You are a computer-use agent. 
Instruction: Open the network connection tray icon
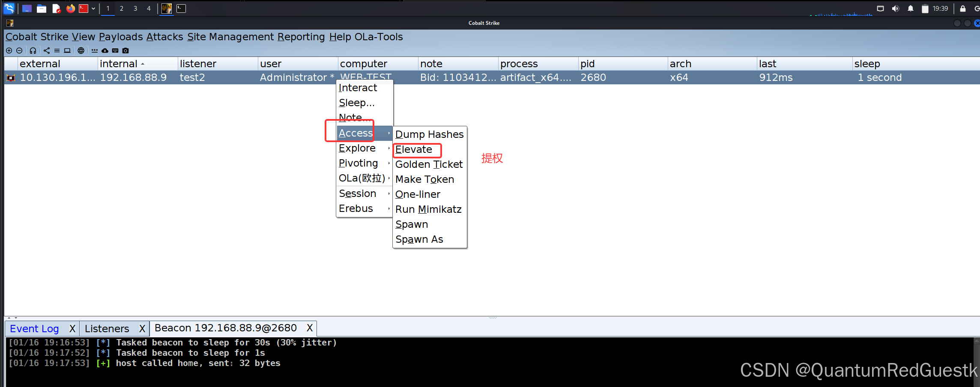(x=881, y=9)
